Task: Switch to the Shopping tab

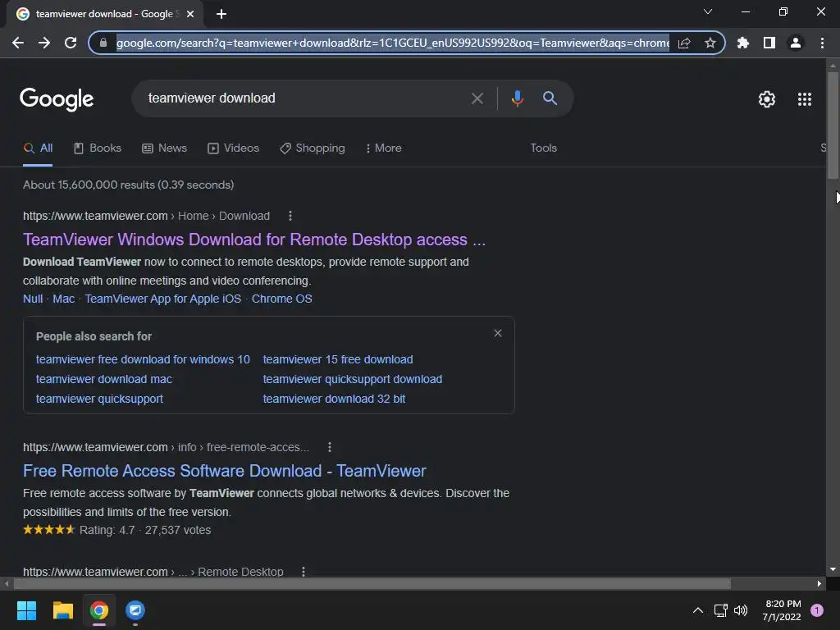Action: (313, 148)
